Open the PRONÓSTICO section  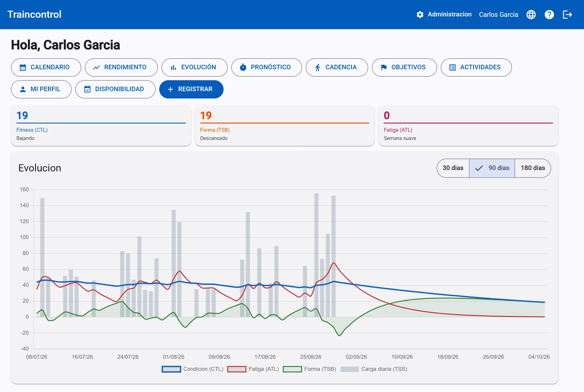[266, 67]
